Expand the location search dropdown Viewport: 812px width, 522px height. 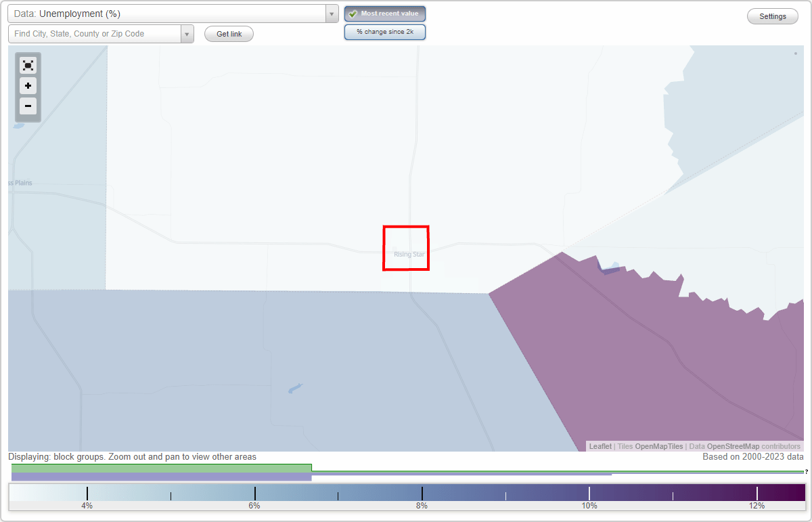tap(187, 33)
